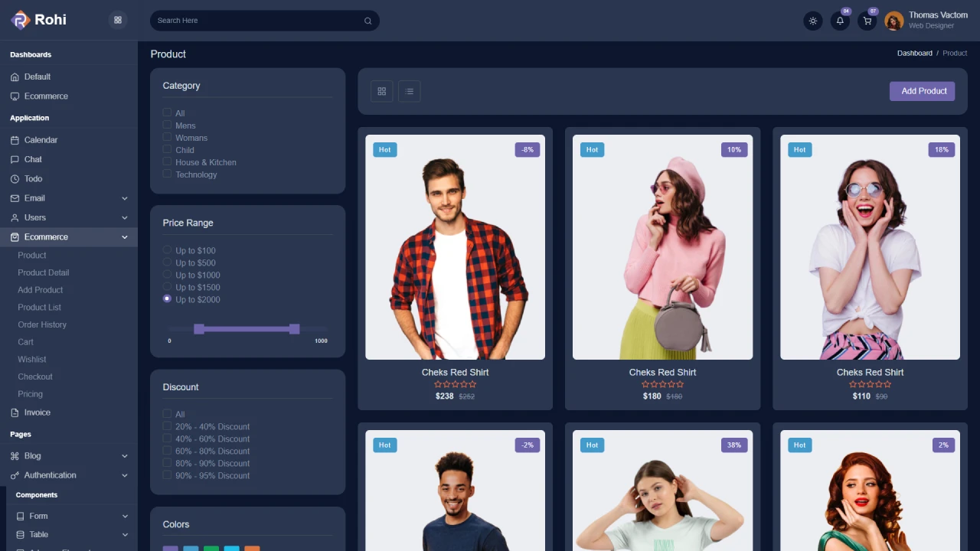Open Checkout submenu item
The height and width of the screenshot is (551, 980).
pos(35,377)
